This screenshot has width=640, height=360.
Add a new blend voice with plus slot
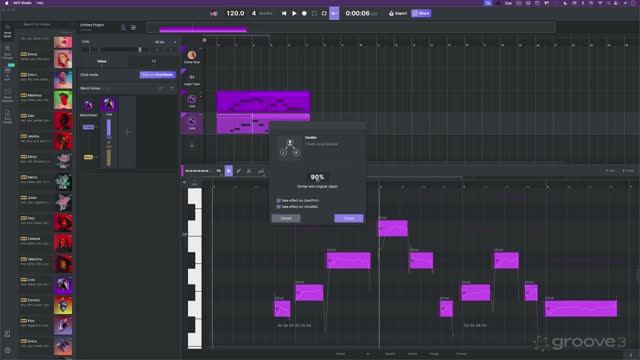click(x=127, y=132)
